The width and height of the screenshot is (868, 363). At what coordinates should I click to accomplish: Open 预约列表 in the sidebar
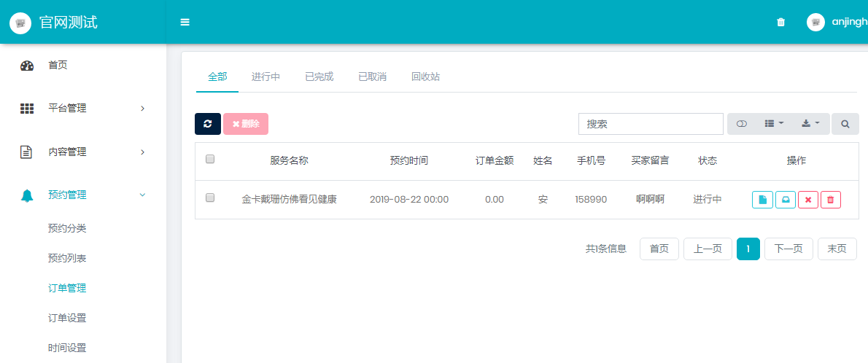[x=67, y=258]
